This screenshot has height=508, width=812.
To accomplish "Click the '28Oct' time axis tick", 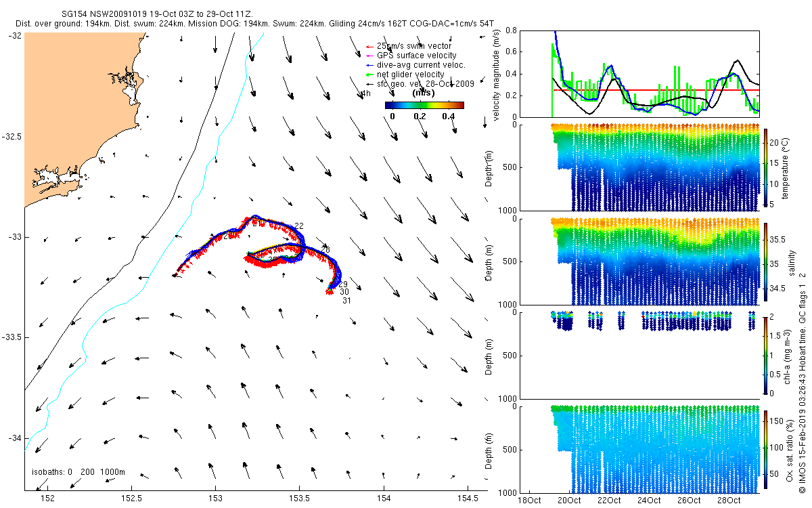I will (729, 501).
